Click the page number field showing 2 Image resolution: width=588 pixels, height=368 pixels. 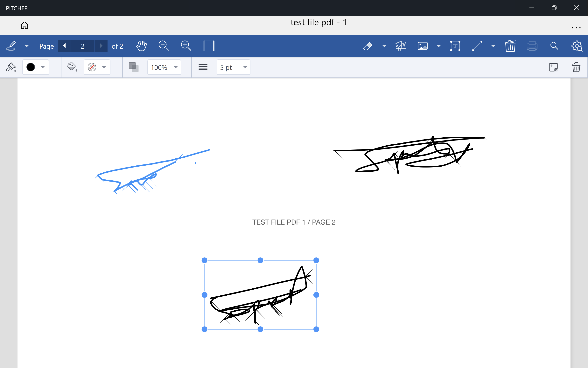tap(83, 46)
